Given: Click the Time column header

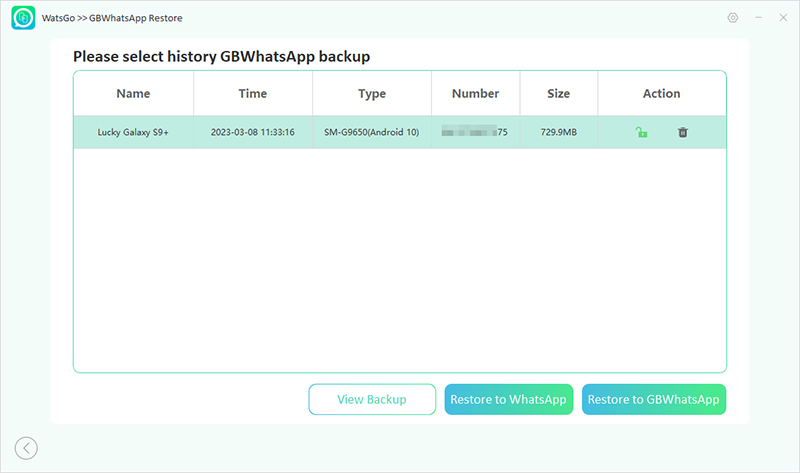Looking at the screenshot, I should 253,93.
